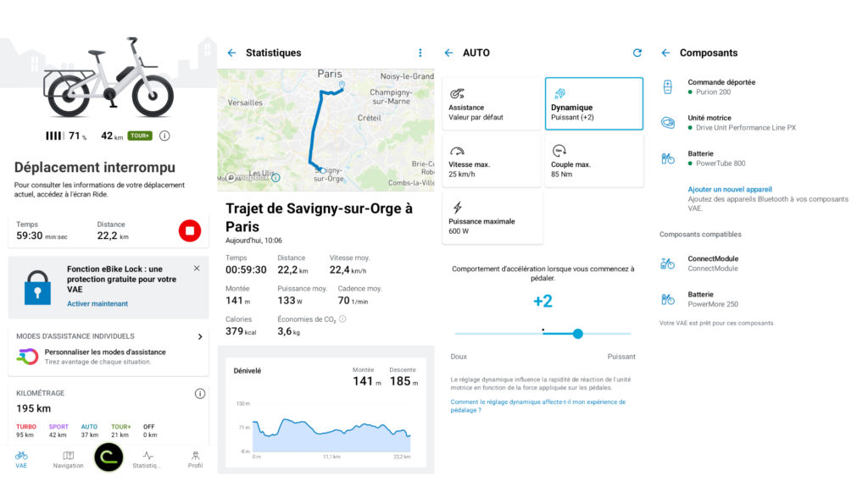868x488 pixels.
Task: Select the Dynamique Puissant tile
Action: tap(594, 103)
